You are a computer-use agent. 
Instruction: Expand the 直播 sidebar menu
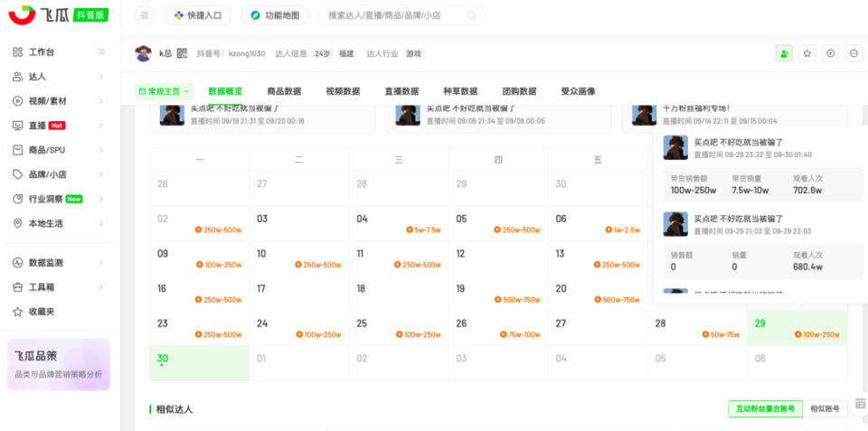60,126
